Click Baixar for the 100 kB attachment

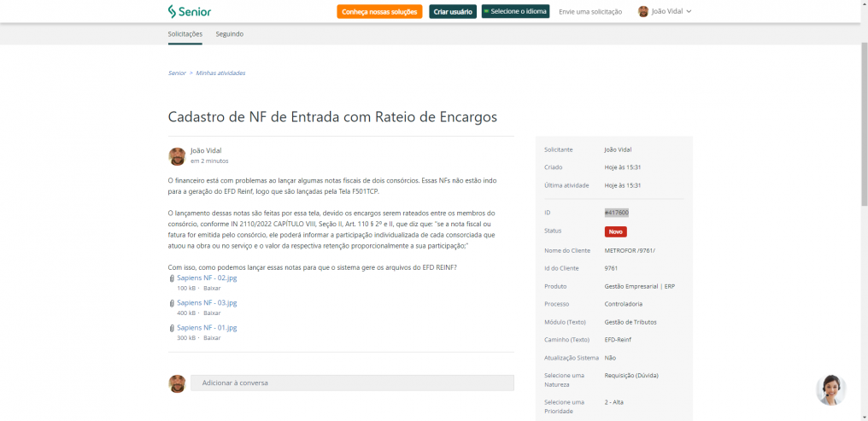point(212,289)
